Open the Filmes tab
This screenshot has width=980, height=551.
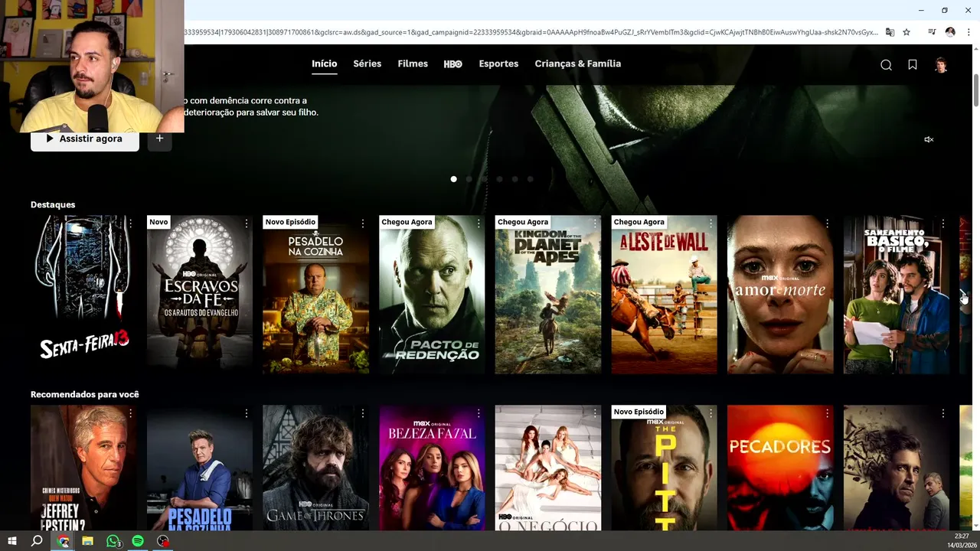413,64
